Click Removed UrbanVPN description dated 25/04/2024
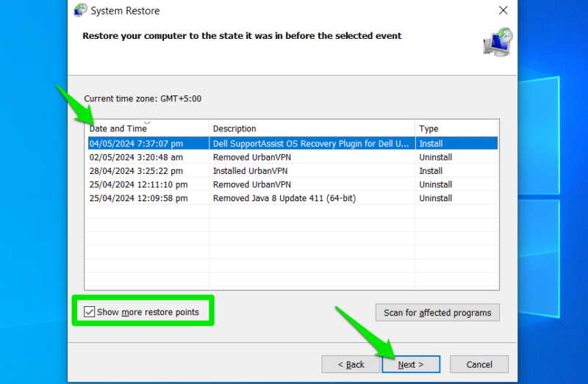This screenshot has height=384, width=588. pyautogui.click(x=251, y=184)
